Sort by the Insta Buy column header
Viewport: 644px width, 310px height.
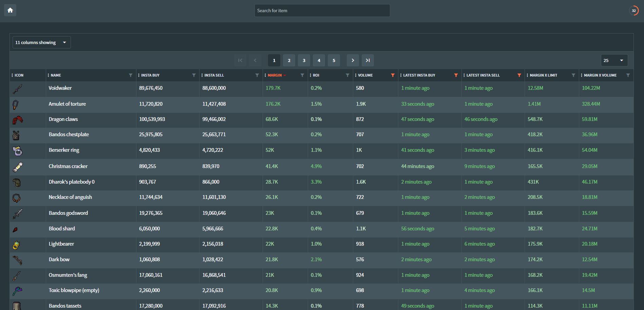(x=150, y=75)
